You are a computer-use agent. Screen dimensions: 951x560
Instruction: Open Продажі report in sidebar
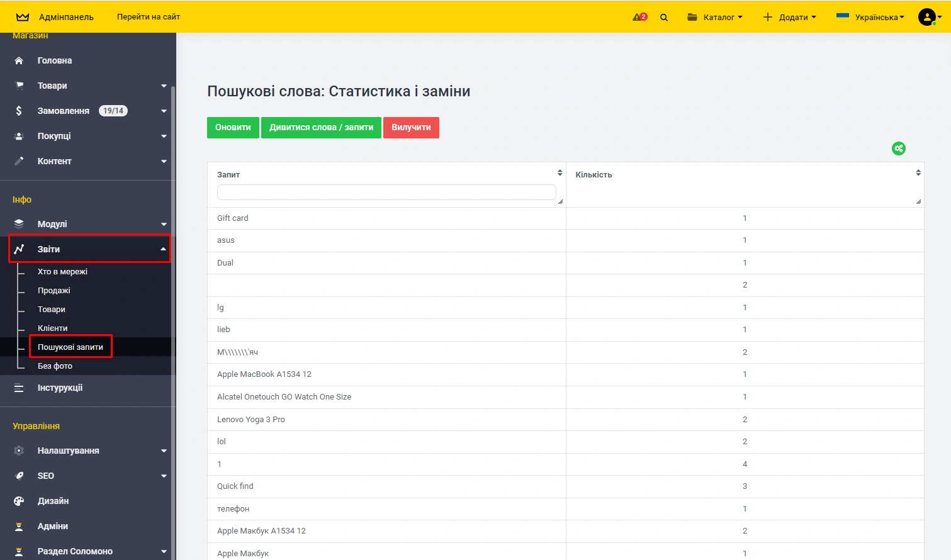[x=54, y=291]
